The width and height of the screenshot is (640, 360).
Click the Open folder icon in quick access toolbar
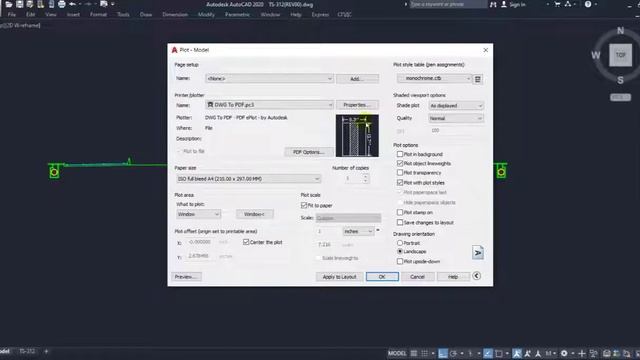pos(9,4)
